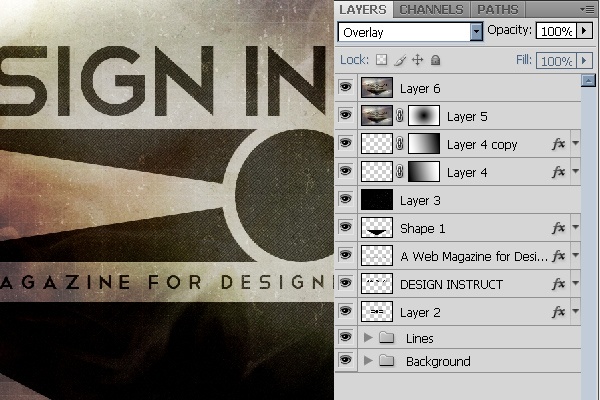Click fx icon on Layer 2
The image size is (600, 400).
559,312
